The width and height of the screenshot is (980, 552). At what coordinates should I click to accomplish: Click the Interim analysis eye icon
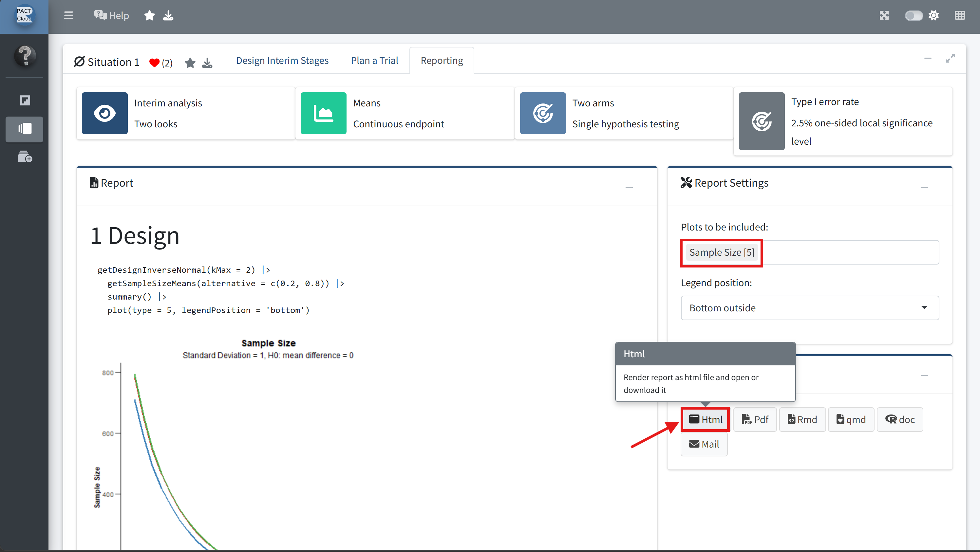(x=104, y=113)
